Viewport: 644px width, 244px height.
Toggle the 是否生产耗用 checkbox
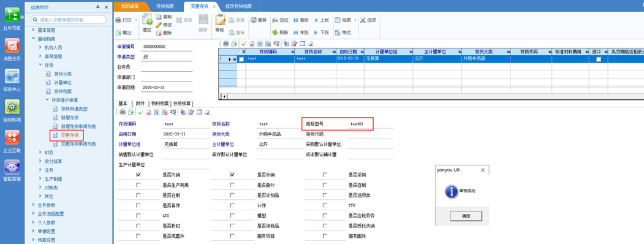[x=138, y=185]
